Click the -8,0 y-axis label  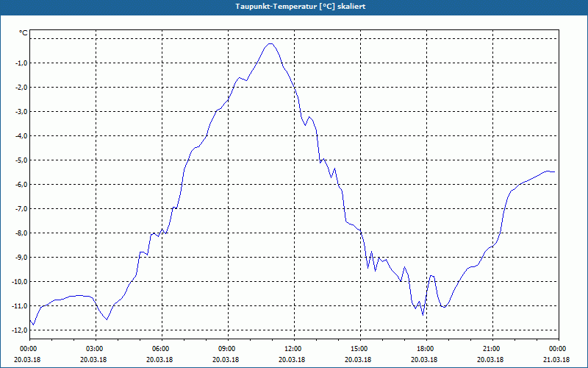point(21,233)
